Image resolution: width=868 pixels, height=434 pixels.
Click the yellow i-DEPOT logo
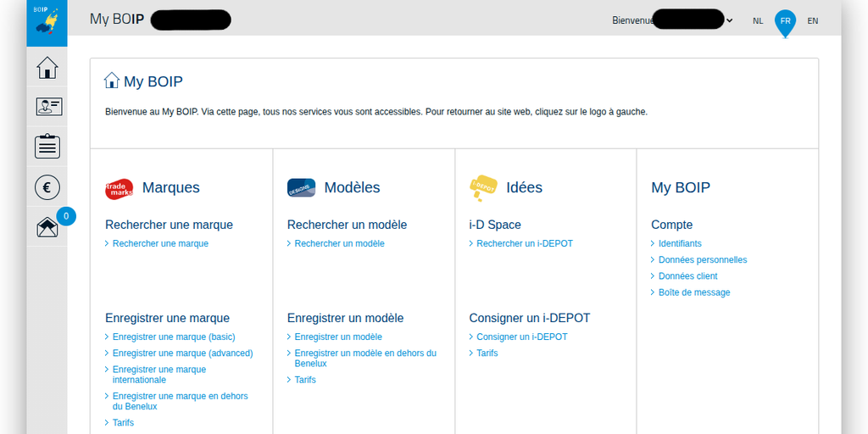482,188
